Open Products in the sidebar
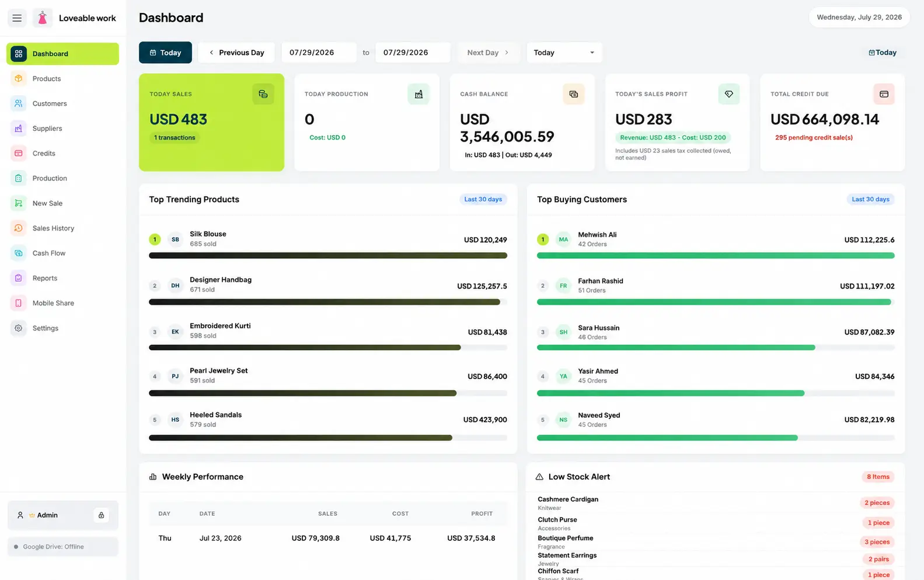924x580 pixels. pyautogui.click(x=62, y=78)
